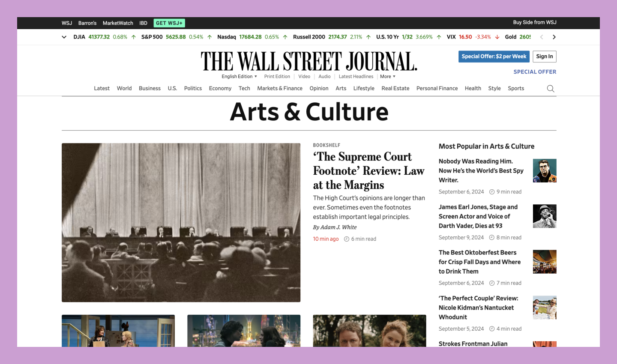Expand the English Edition dropdown
This screenshot has width=617, height=364.
(239, 76)
